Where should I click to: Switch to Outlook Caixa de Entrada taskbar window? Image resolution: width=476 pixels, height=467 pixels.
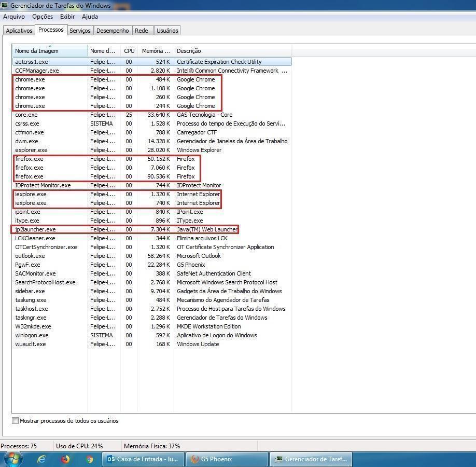click(143, 459)
